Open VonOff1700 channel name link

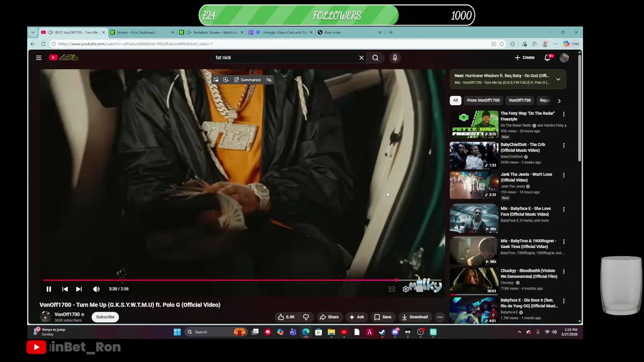pos(67,314)
